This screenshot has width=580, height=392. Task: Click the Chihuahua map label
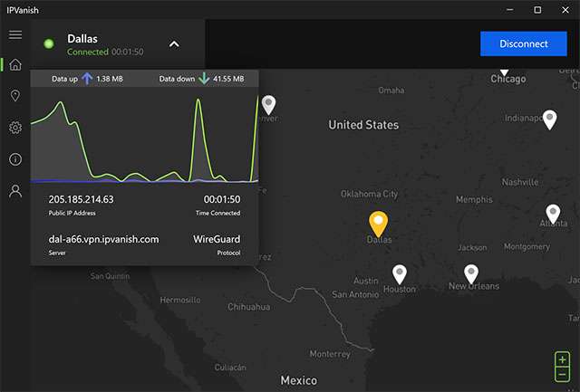point(248,307)
